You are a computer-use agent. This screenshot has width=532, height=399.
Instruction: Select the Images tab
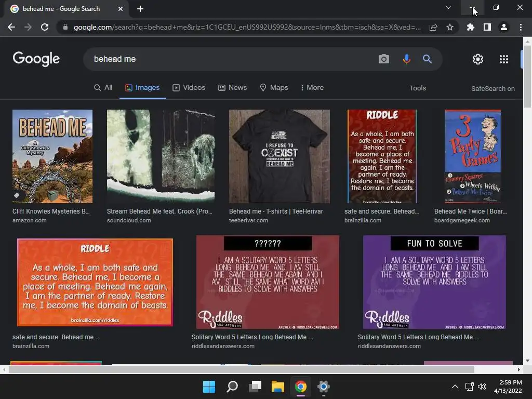142,87
